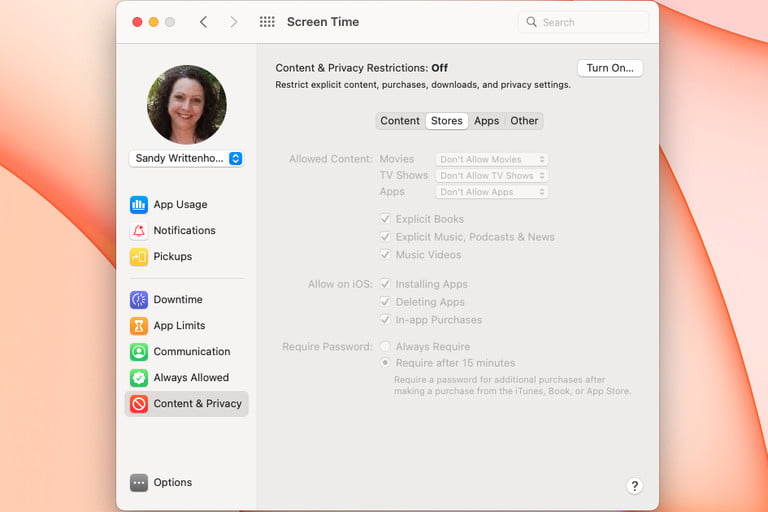This screenshot has width=768, height=512.
Task: Select Options label in sidebar
Action: click(x=172, y=482)
